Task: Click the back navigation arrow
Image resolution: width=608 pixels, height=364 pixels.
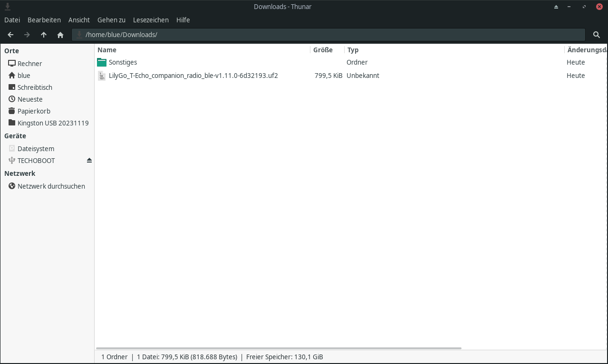Action: tap(10, 35)
